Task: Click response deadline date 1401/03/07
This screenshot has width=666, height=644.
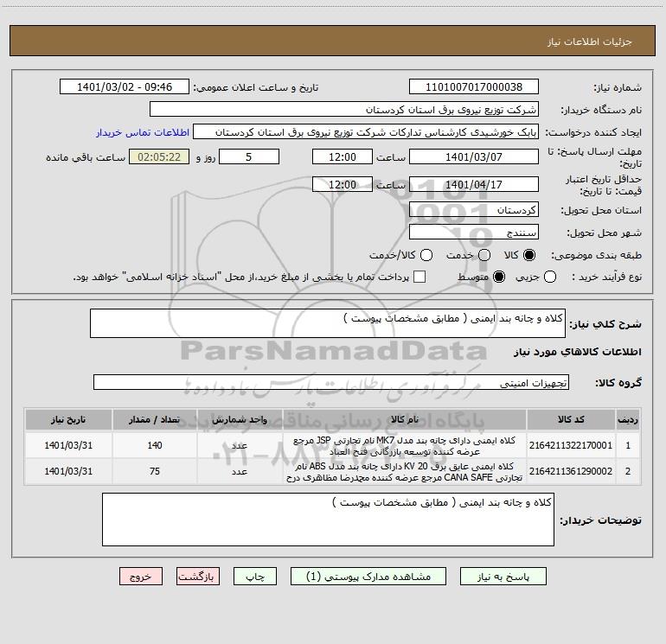Action: (474, 156)
